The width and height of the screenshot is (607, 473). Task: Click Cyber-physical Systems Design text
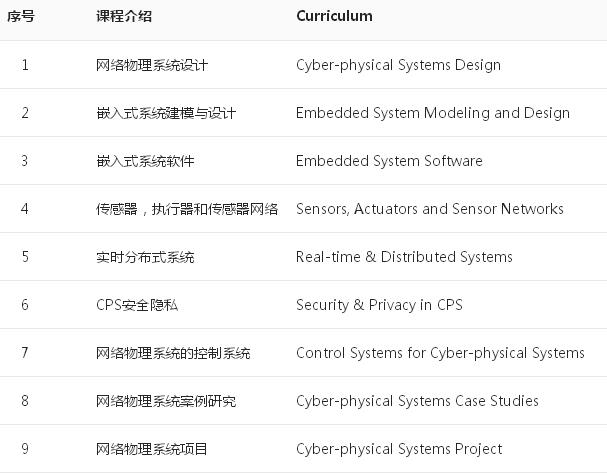click(398, 65)
